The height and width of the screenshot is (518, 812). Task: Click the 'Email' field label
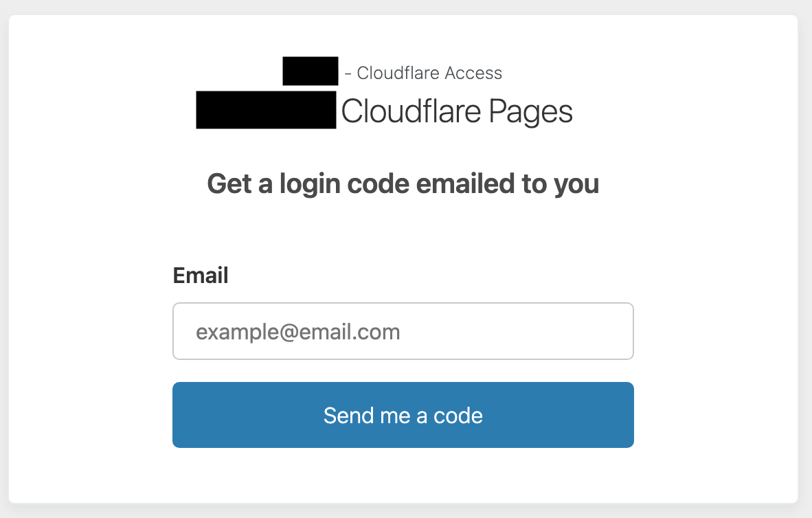pos(200,275)
